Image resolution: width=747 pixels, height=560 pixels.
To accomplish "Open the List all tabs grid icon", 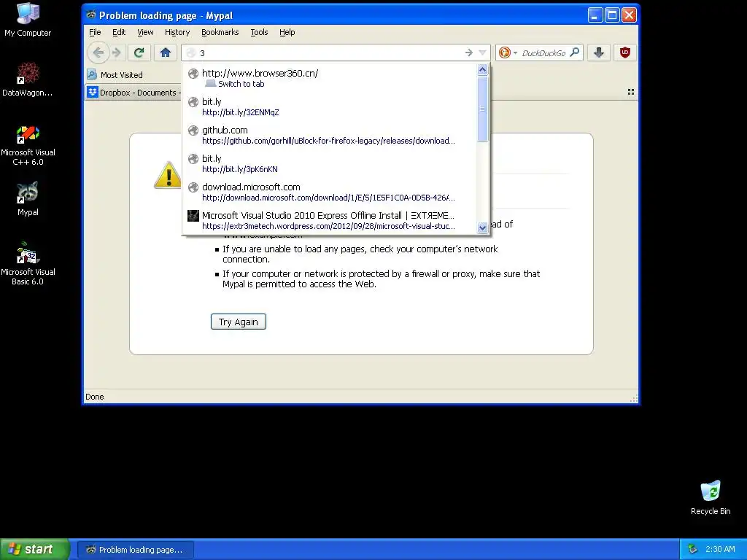I will [631, 92].
